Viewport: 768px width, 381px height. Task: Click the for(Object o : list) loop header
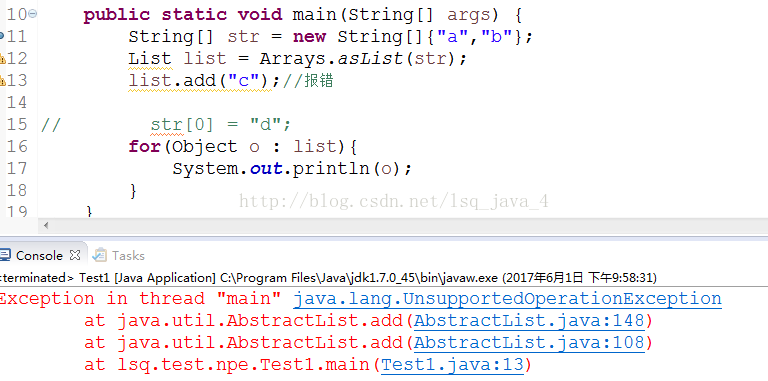pos(244,146)
